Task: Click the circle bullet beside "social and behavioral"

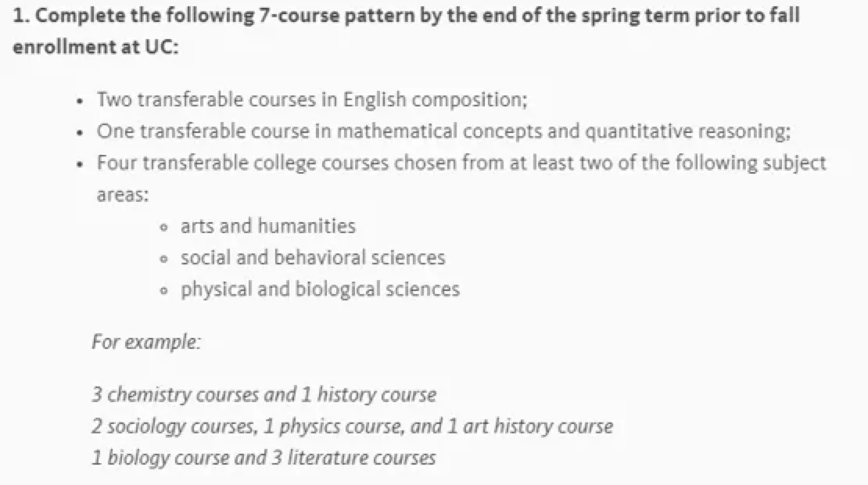Action: tap(163, 259)
